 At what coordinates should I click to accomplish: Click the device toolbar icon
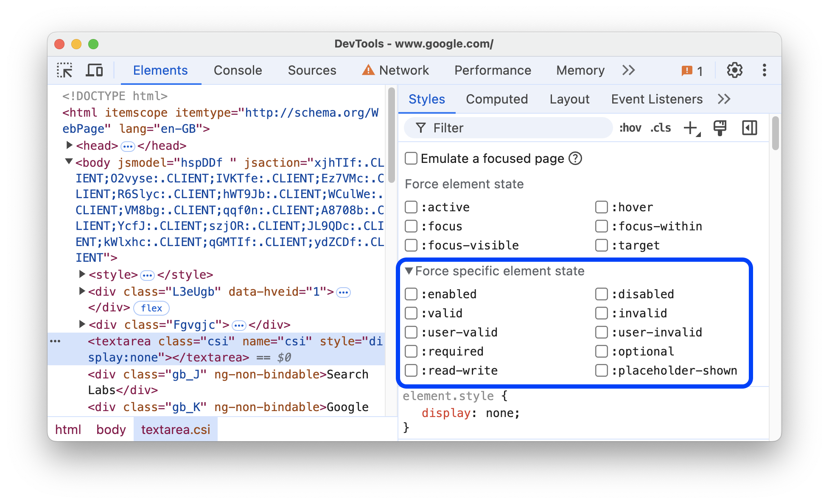[x=94, y=70]
